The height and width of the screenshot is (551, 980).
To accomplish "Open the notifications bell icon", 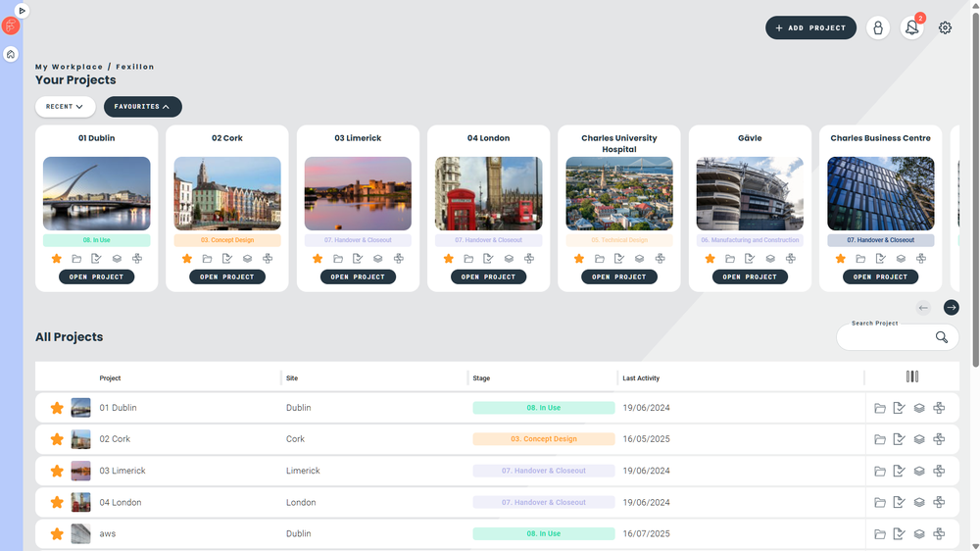I will point(911,28).
